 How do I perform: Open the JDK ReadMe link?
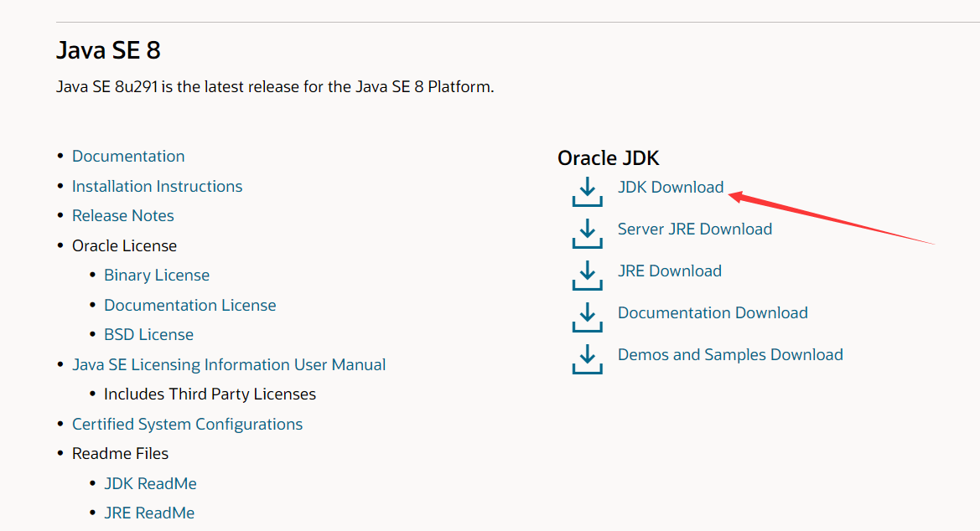pyautogui.click(x=150, y=484)
